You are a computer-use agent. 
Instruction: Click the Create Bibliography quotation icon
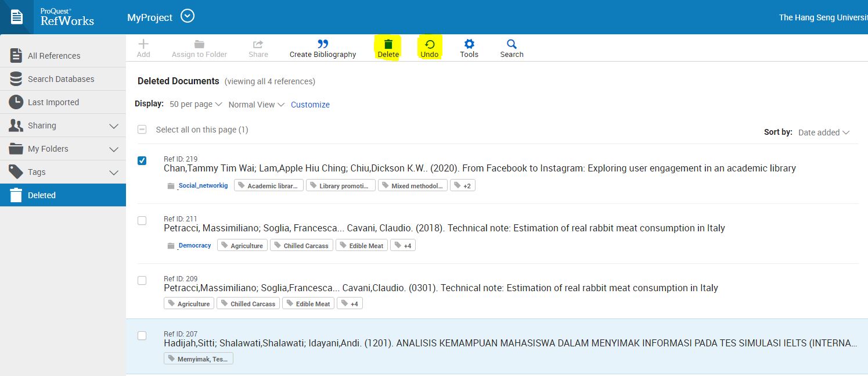pos(322,44)
